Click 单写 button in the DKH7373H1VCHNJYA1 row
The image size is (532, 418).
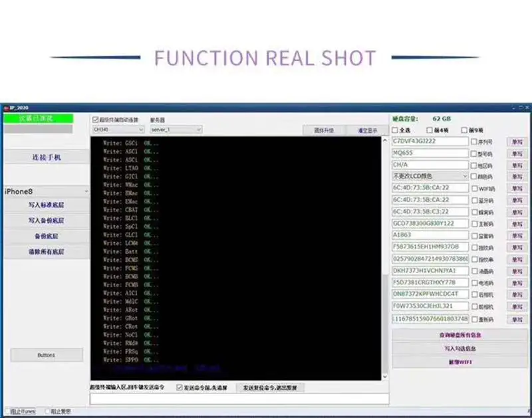[517, 271]
